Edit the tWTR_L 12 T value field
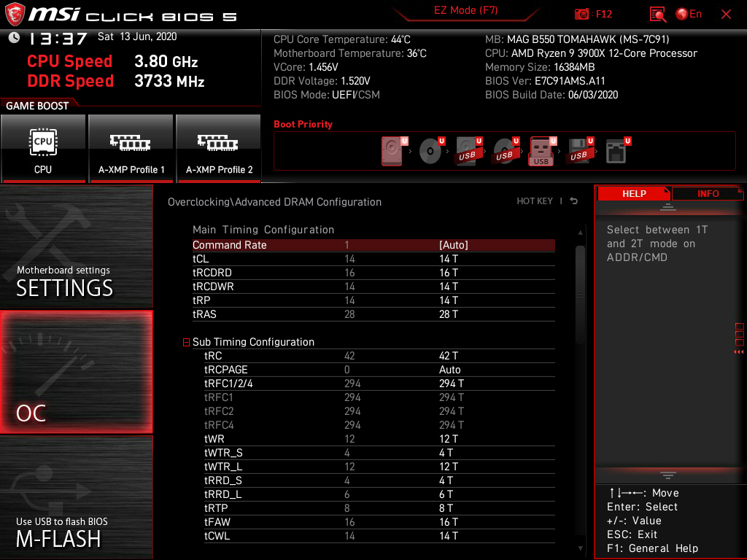 [449, 466]
